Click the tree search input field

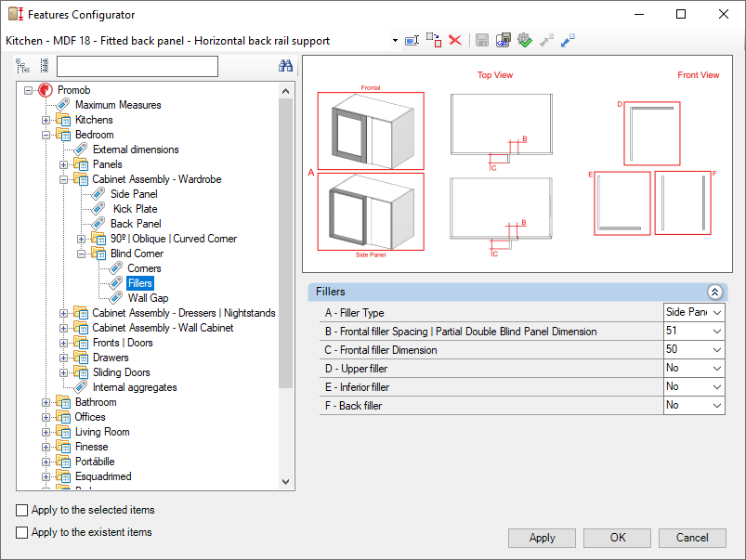[x=137, y=66]
